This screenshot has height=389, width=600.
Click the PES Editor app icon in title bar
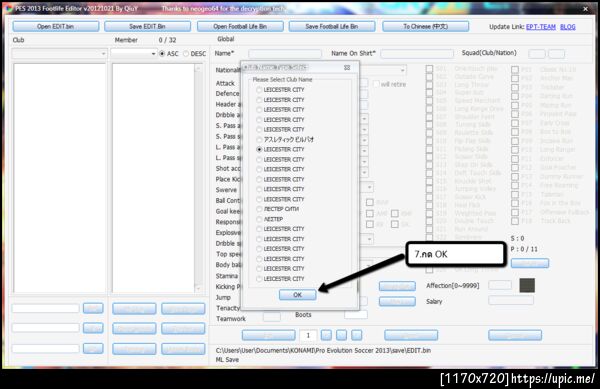tap(8, 8)
